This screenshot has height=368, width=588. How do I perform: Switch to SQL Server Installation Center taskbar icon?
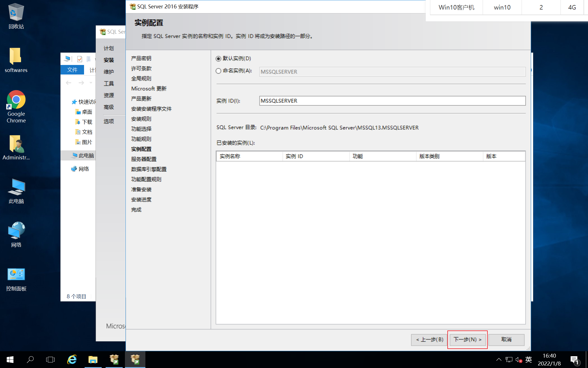(114, 360)
